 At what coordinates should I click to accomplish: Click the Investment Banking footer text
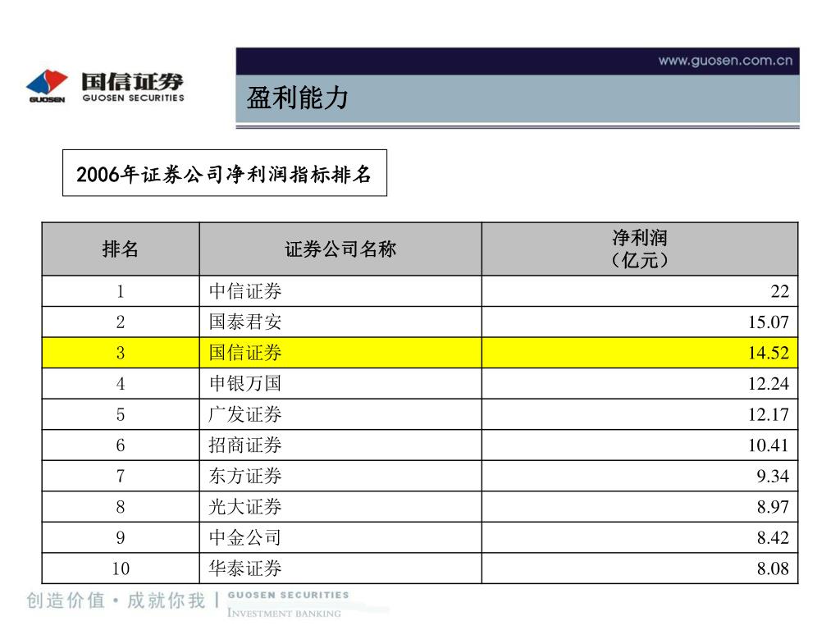(284, 613)
